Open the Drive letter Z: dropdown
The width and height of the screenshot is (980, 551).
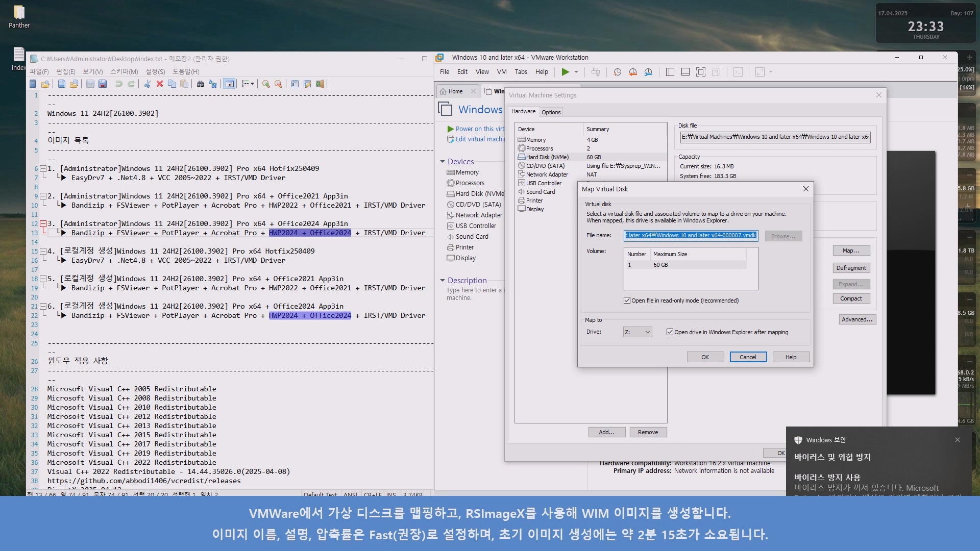(637, 332)
